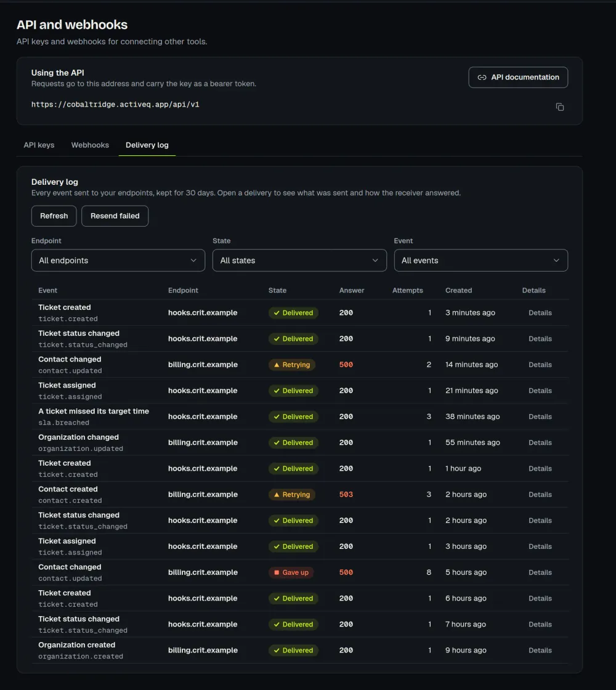
Task: Click Retrying badge on Contact created row
Action: pos(292,495)
